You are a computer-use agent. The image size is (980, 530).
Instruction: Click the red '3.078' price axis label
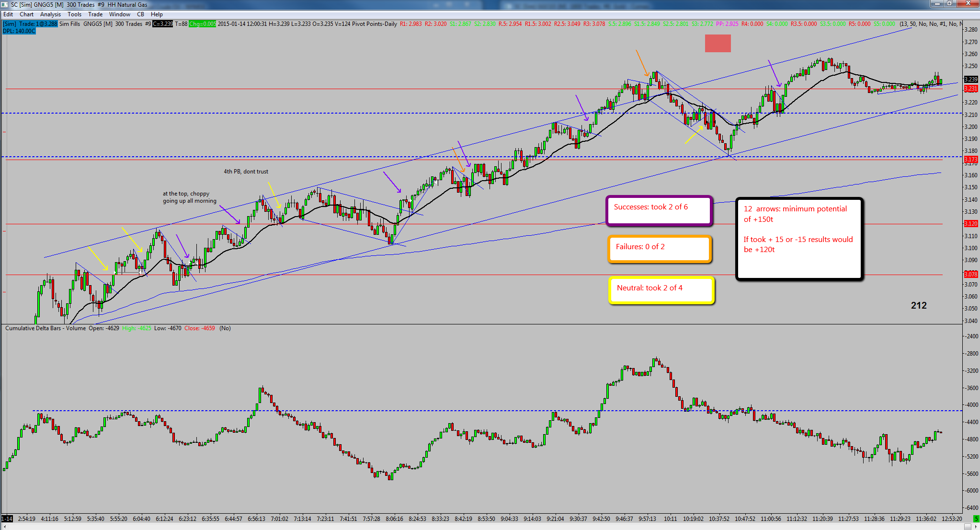pos(971,275)
